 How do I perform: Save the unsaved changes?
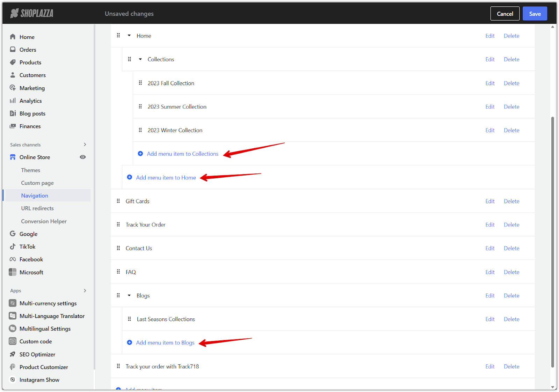(535, 14)
